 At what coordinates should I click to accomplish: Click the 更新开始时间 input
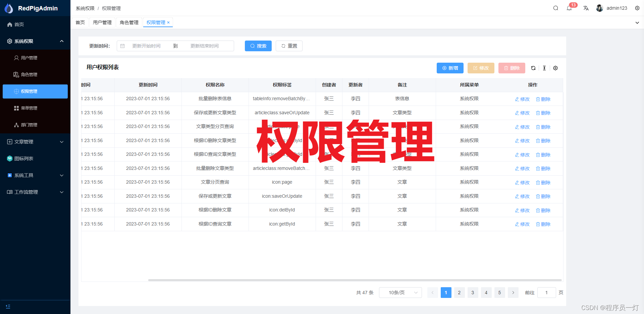click(146, 46)
